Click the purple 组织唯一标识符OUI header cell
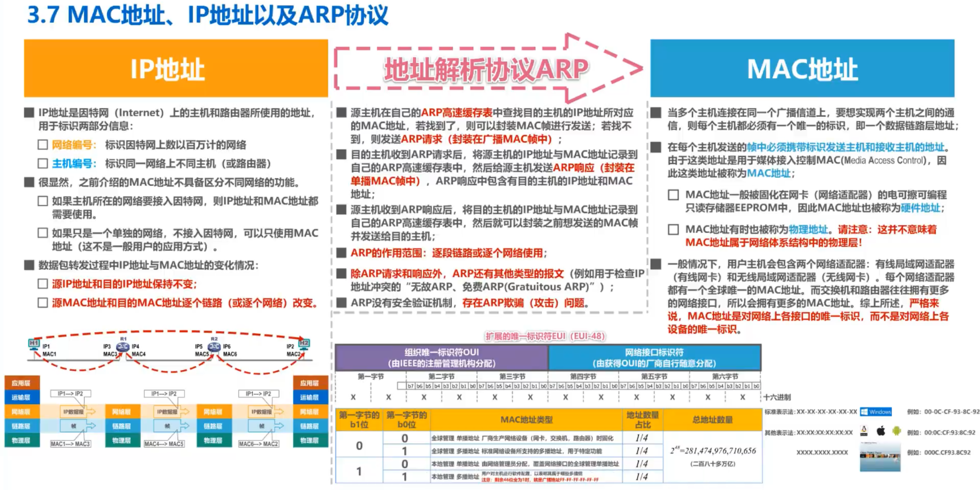The width and height of the screenshot is (980, 490). 441,358
